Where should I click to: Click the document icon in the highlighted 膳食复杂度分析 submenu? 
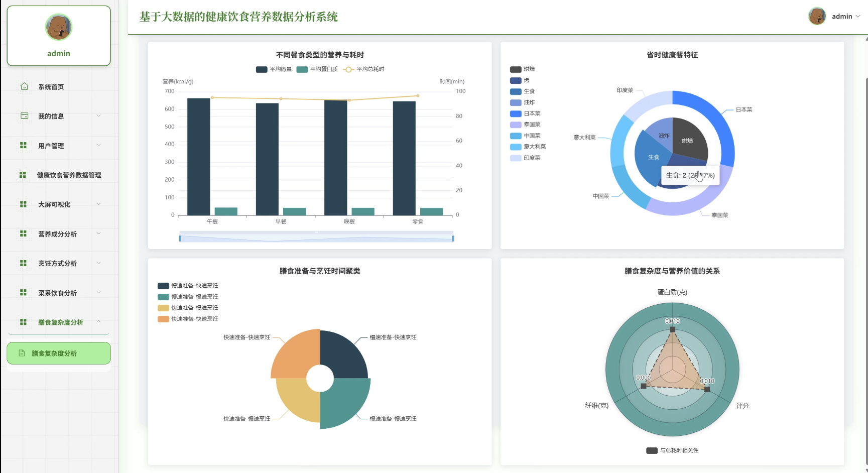pyautogui.click(x=22, y=353)
